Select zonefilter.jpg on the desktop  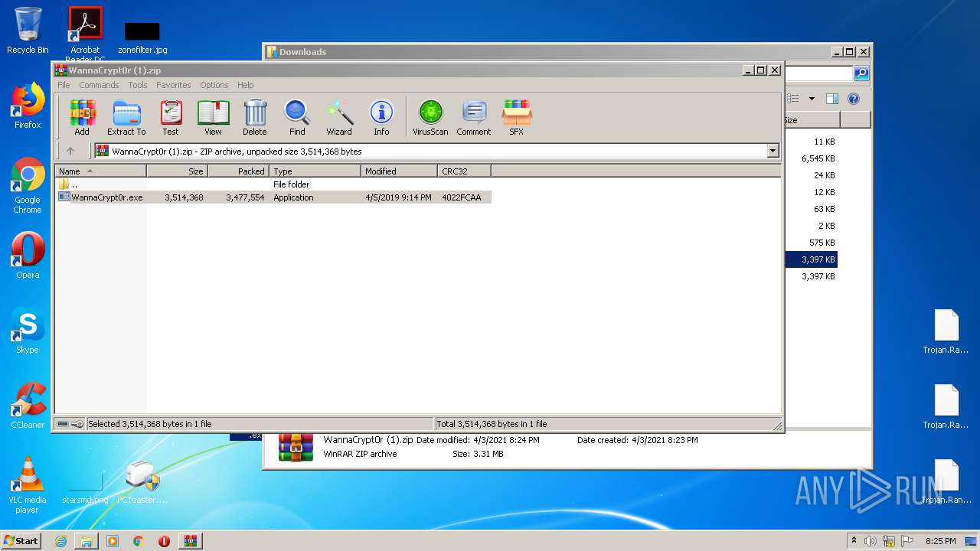[142, 38]
